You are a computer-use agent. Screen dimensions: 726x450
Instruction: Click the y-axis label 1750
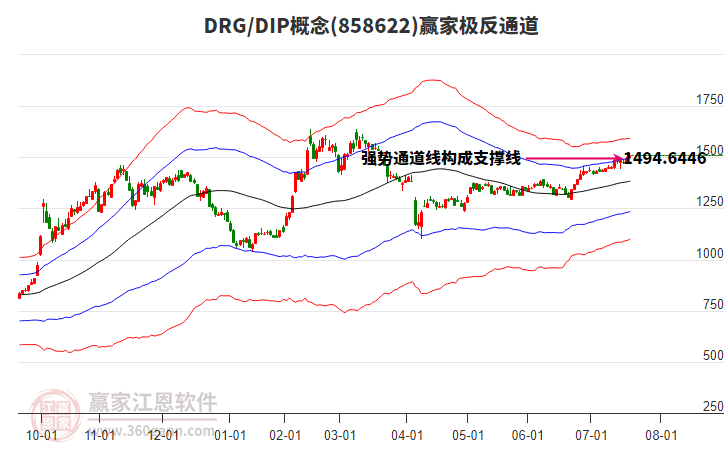point(709,100)
